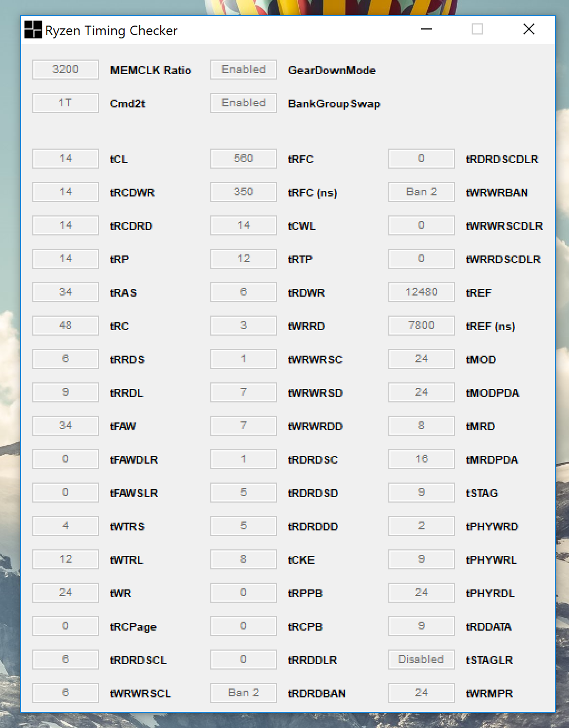The width and height of the screenshot is (569, 728).
Task: Select the tRDRDSCL value field
Action: click(x=66, y=660)
